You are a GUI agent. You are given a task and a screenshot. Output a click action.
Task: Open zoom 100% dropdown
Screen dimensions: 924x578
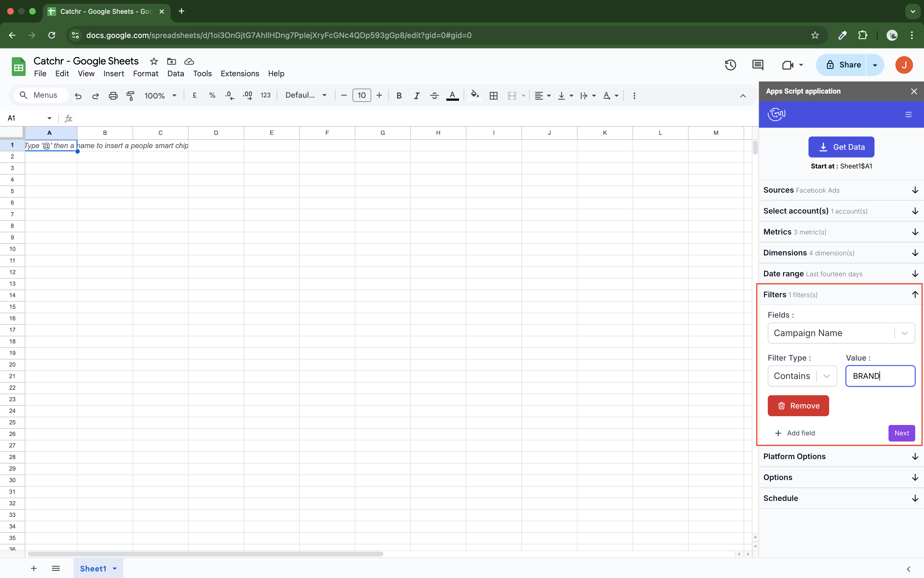tap(160, 96)
